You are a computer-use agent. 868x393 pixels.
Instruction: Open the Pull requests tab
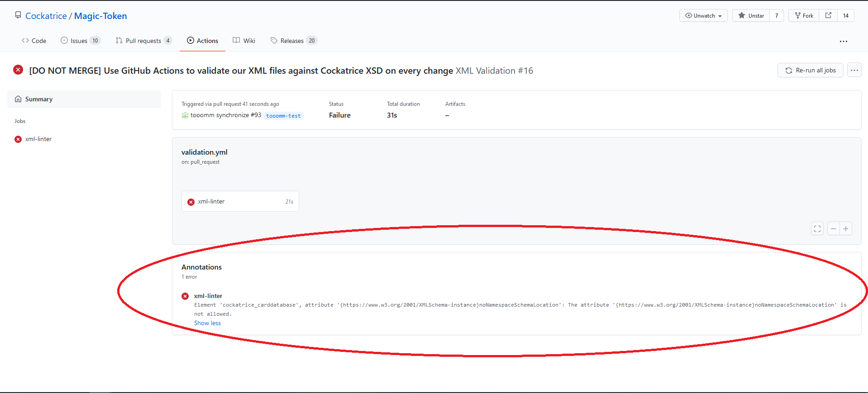(144, 41)
